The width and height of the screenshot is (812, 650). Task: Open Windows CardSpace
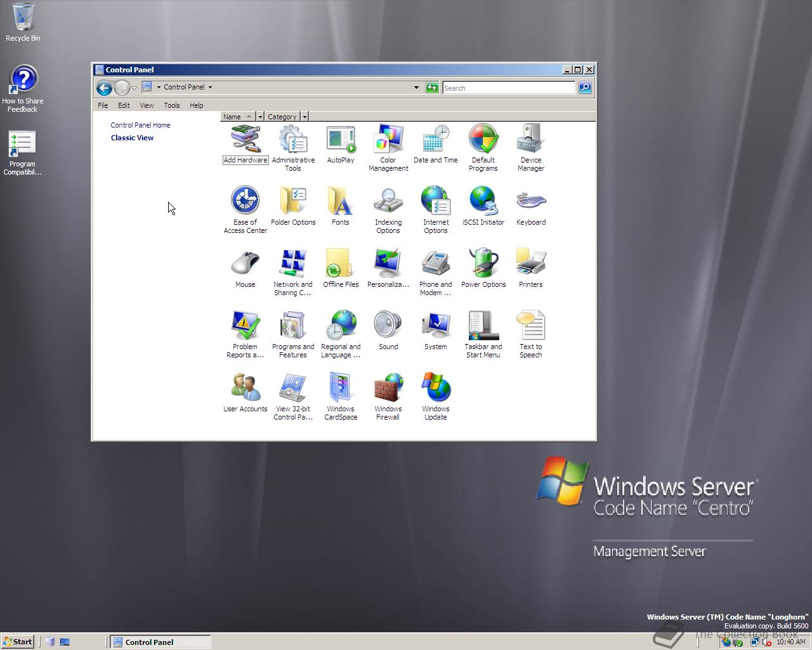click(x=341, y=397)
